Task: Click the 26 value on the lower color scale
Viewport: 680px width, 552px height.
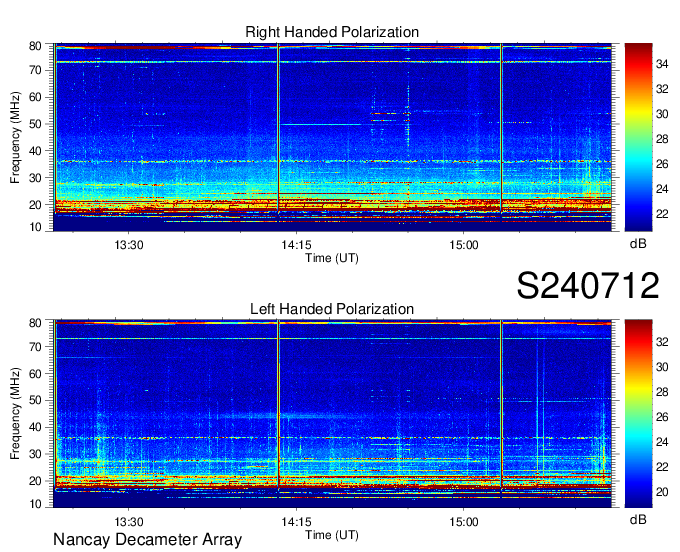Action: click(x=662, y=417)
